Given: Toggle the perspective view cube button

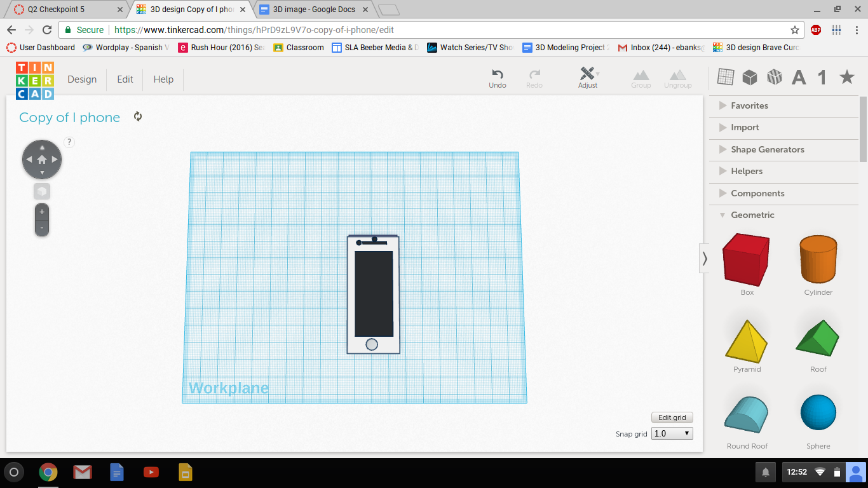Looking at the screenshot, I should [x=42, y=191].
